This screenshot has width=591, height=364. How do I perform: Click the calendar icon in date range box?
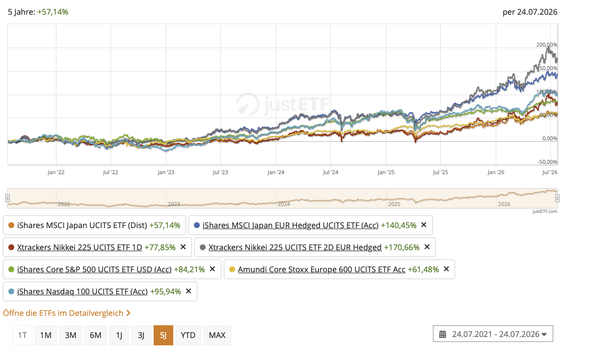pyautogui.click(x=442, y=335)
